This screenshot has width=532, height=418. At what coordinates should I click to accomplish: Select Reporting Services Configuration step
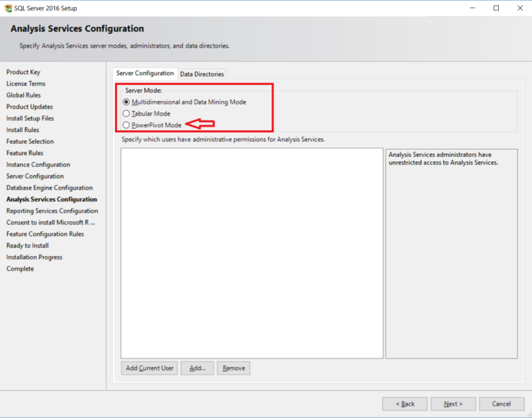pos(52,211)
